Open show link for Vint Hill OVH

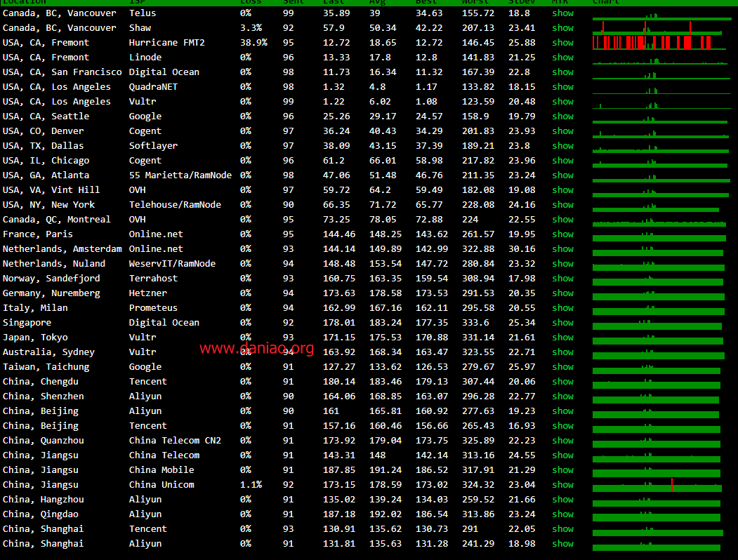[x=562, y=190]
